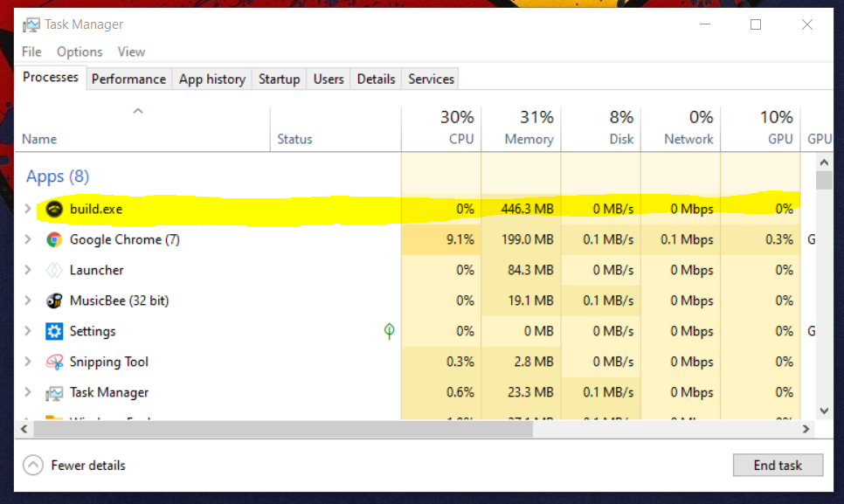The height and width of the screenshot is (504, 844).
Task: Switch to the Details tab
Action: [376, 79]
